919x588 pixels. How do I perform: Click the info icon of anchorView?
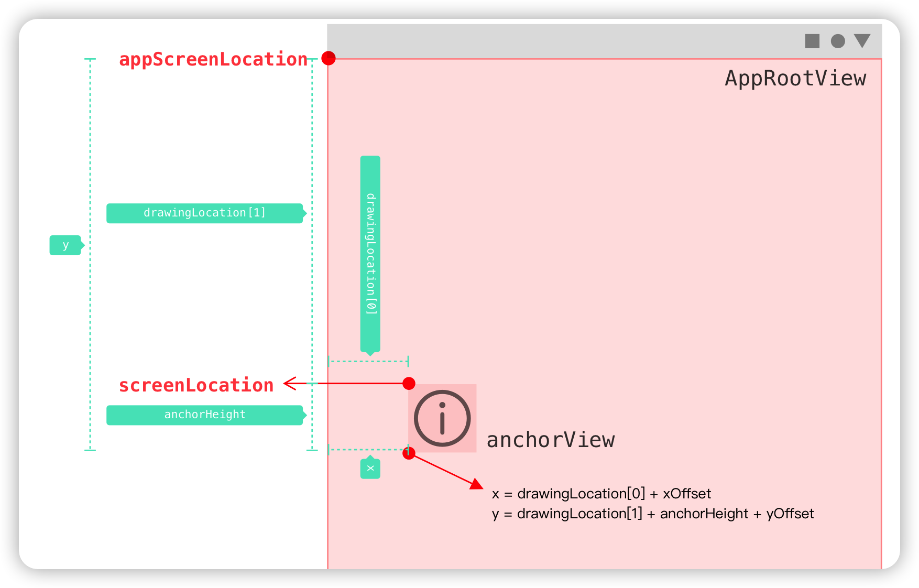442,418
